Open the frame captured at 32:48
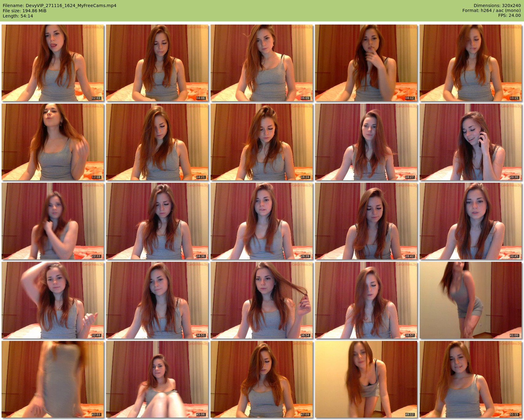This screenshot has height=420, width=524. pos(53,300)
